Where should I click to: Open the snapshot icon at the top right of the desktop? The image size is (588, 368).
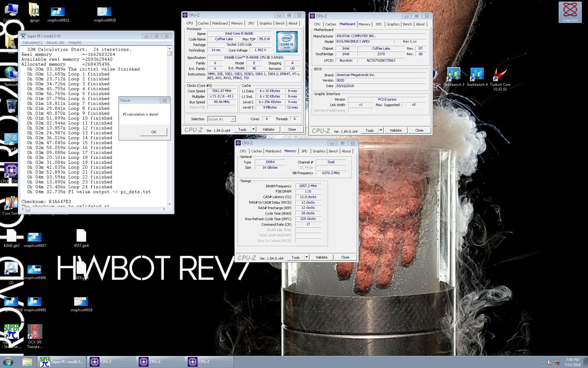570,12
